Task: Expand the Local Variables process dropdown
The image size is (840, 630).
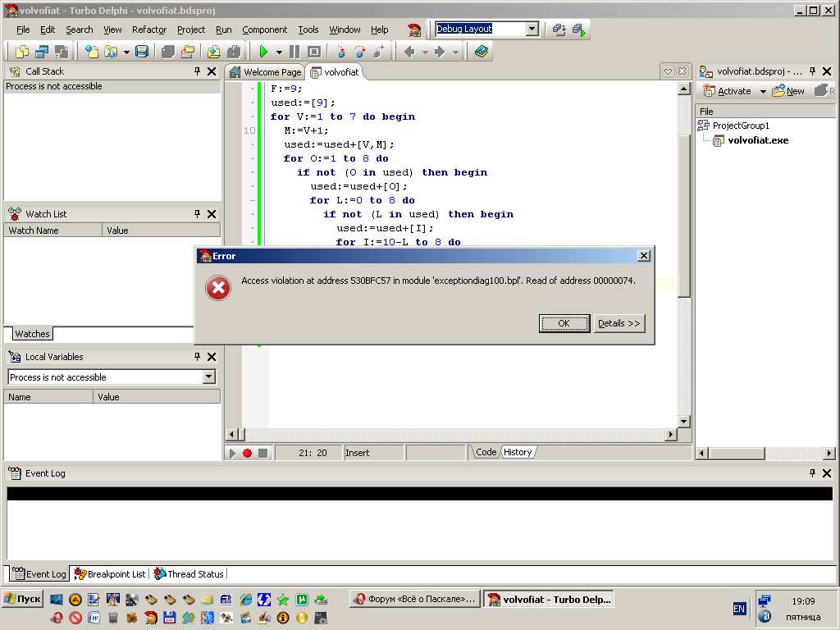Action: pos(209,377)
